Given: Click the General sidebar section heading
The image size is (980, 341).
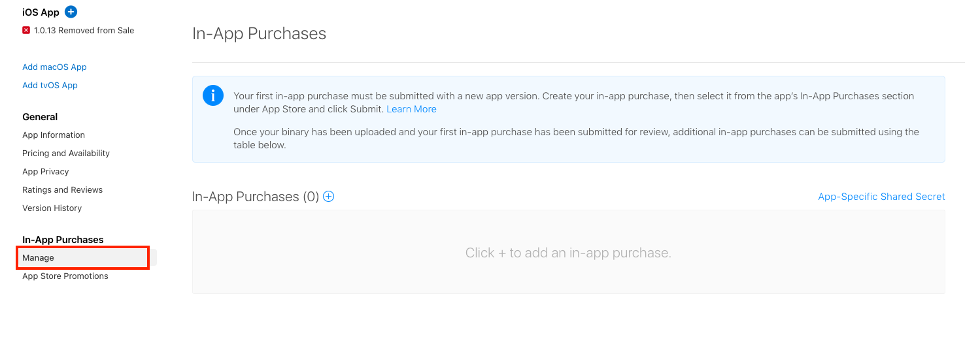Looking at the screenshot, I should (x=40, y=116).
